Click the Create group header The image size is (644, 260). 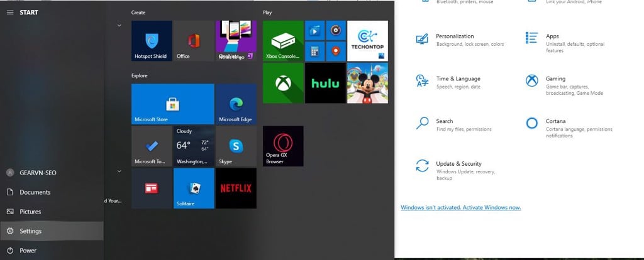tap(138, 13)
